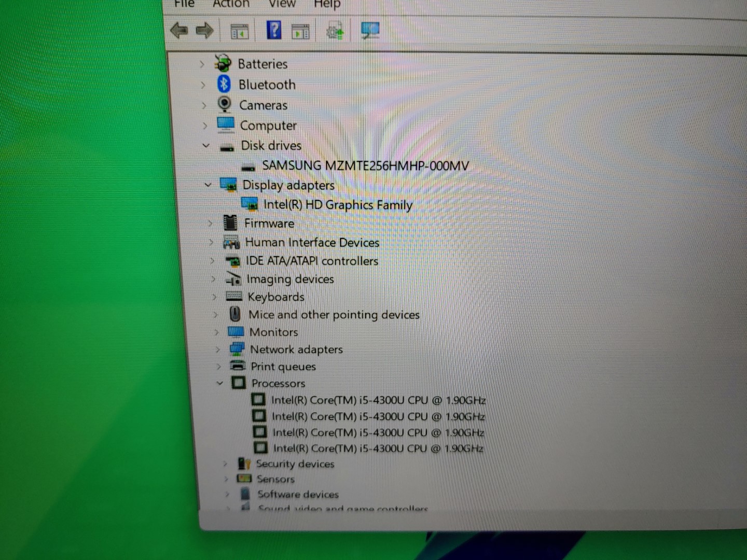Expand the Computer node
The image size is (747, 560).
205,125
